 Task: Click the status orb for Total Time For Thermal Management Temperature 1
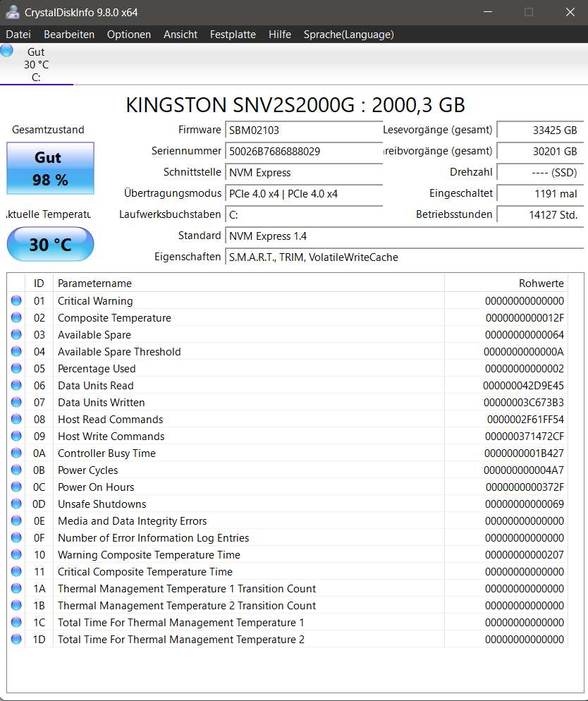click(x=16, y=622)
